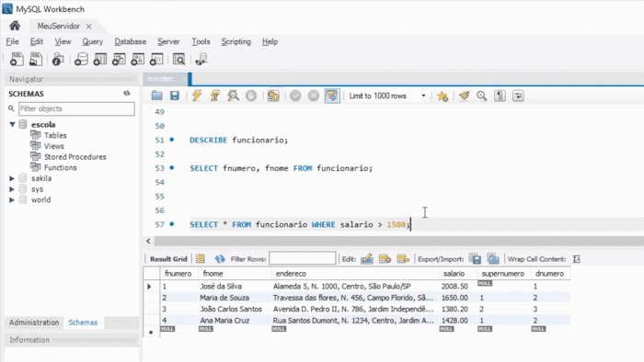Refresh the schemas list
The height and width of the screenshot is (362, 644).
[x=127, y=94]
